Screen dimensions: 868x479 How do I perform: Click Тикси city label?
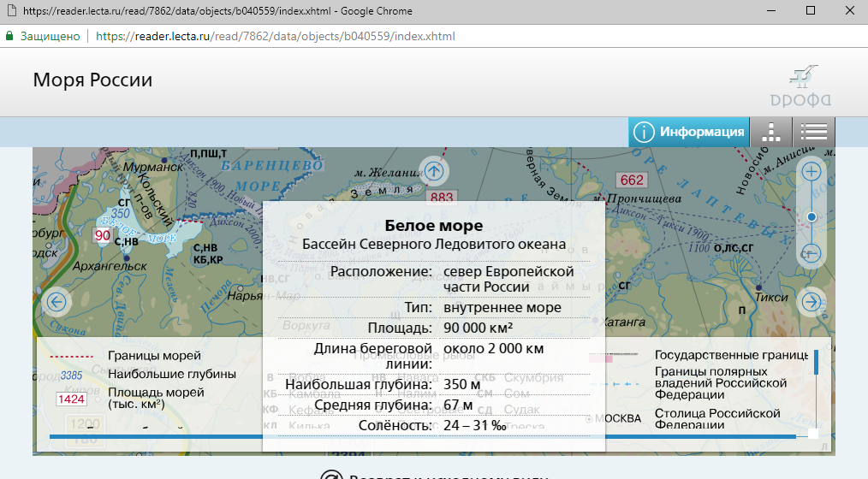click(771, 297)
